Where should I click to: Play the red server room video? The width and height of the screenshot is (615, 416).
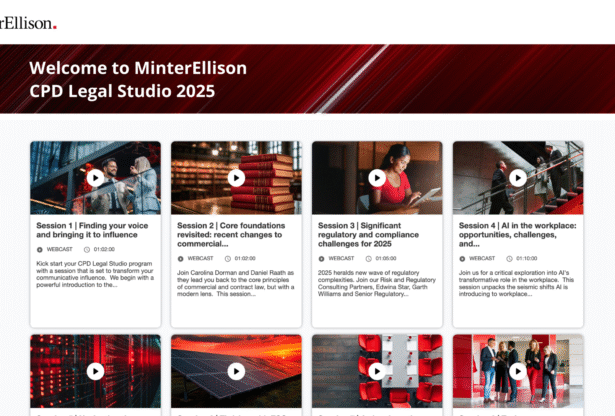[95, 371]
